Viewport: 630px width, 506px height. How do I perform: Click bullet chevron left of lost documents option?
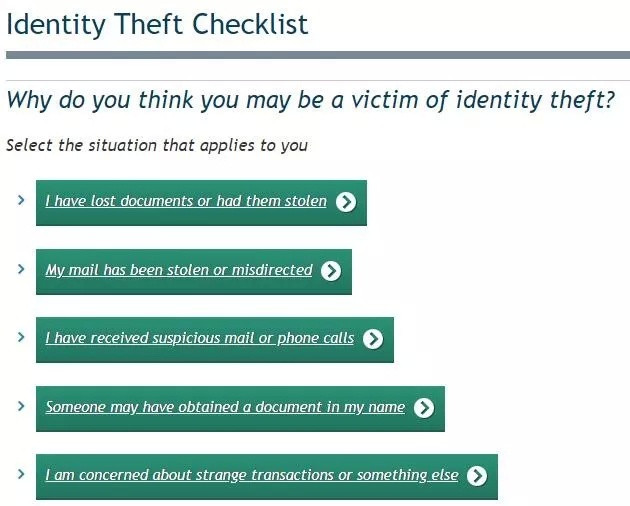click(21, 200)
